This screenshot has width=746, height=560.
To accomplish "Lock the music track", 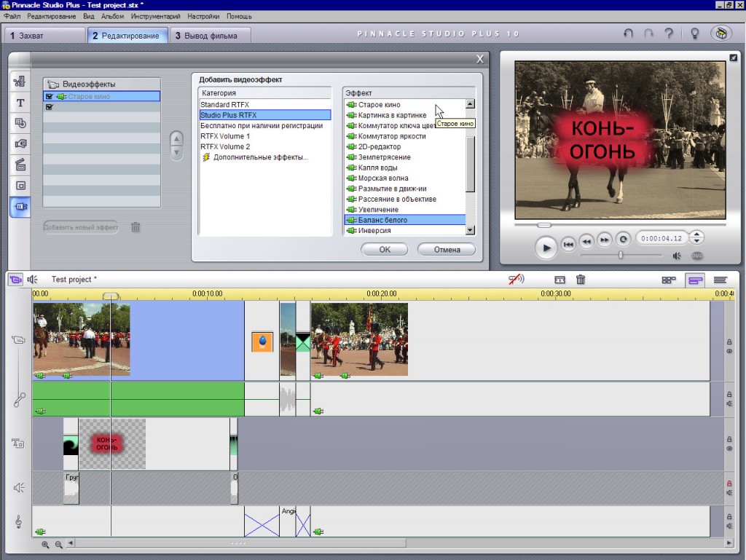I will [x=729, y=517].
